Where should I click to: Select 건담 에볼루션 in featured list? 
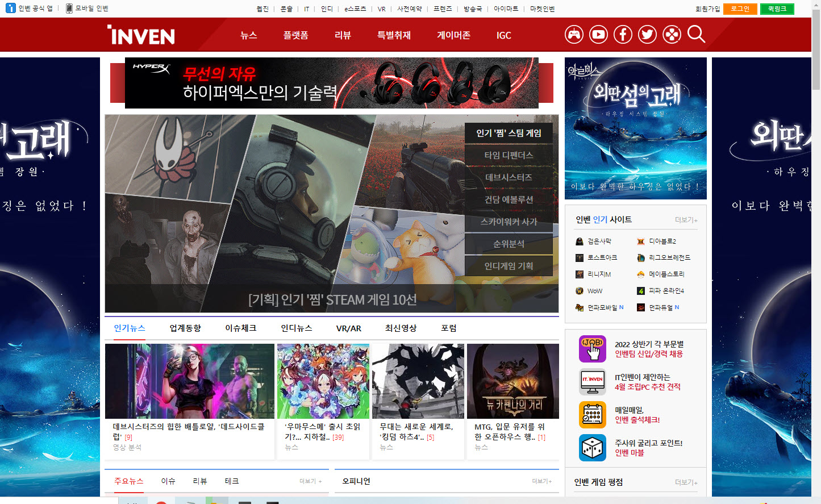click(509, 199)
